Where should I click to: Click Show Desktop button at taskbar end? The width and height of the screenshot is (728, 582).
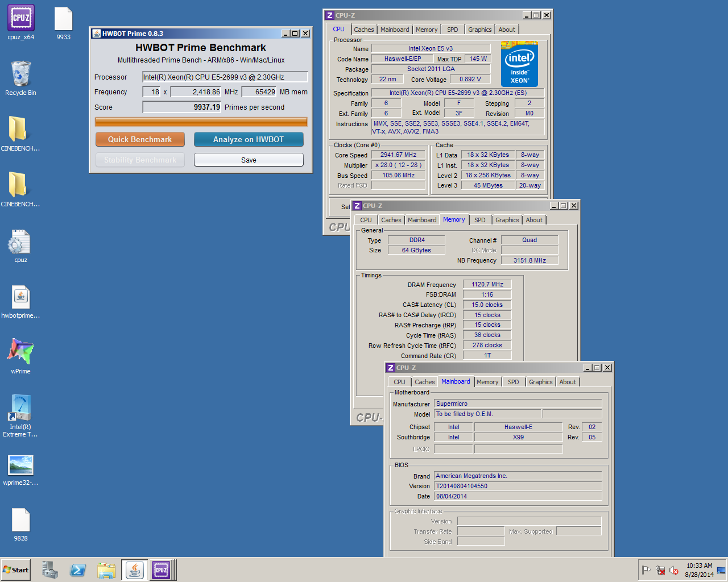pos(722,570)
